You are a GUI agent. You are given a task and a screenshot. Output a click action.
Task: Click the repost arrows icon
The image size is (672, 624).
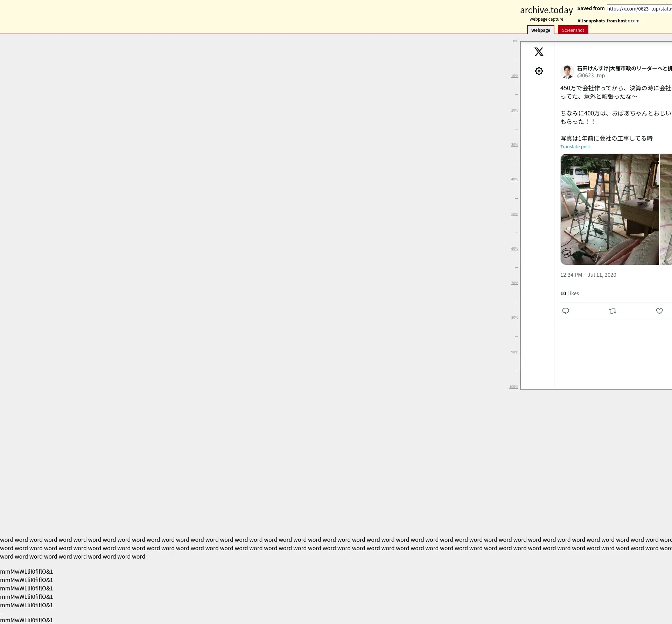612,311
